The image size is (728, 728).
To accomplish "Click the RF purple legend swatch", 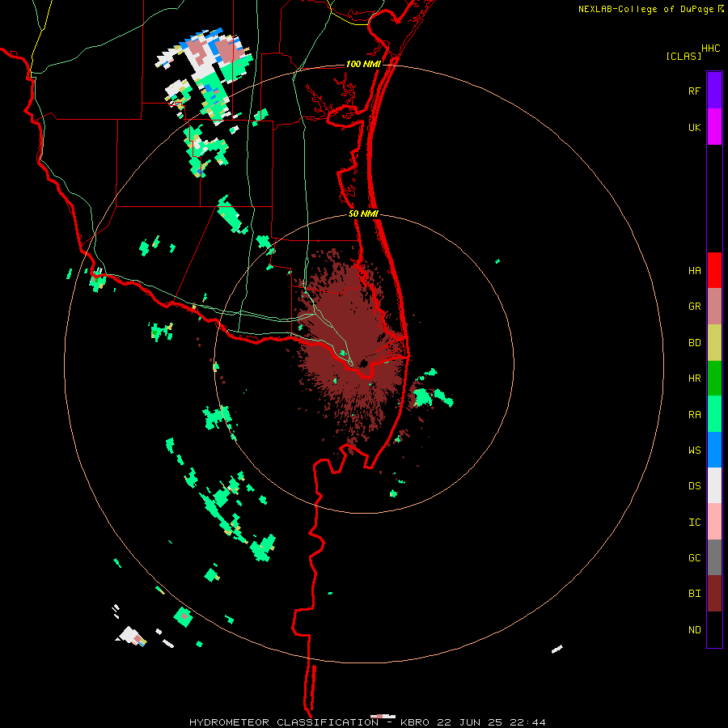I will pos(714,91).
